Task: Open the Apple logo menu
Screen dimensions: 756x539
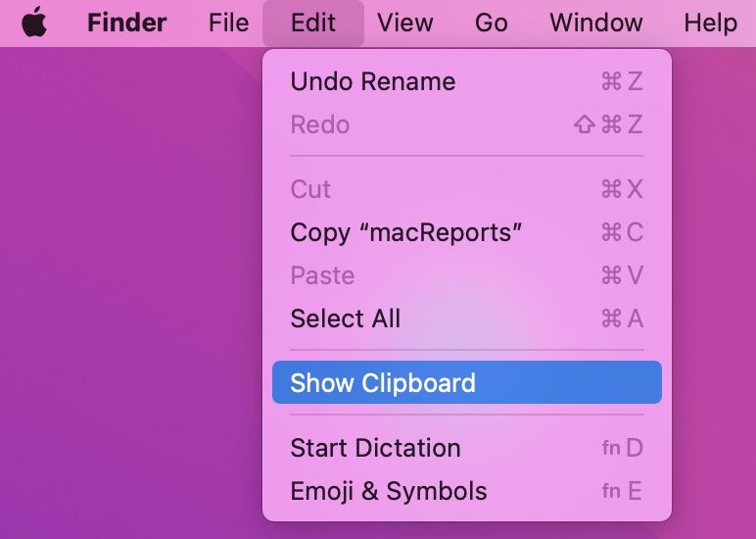Action: point(34,23)
